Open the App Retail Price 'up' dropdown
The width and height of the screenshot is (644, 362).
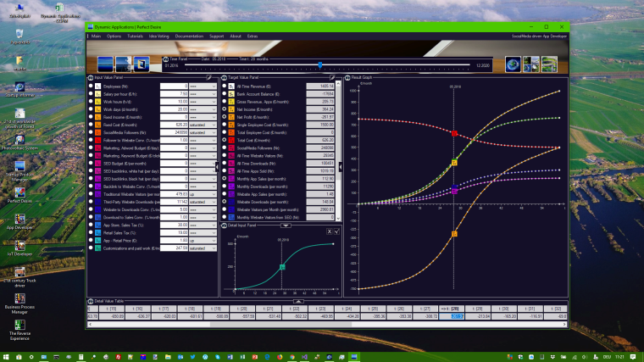pos(203,240)
